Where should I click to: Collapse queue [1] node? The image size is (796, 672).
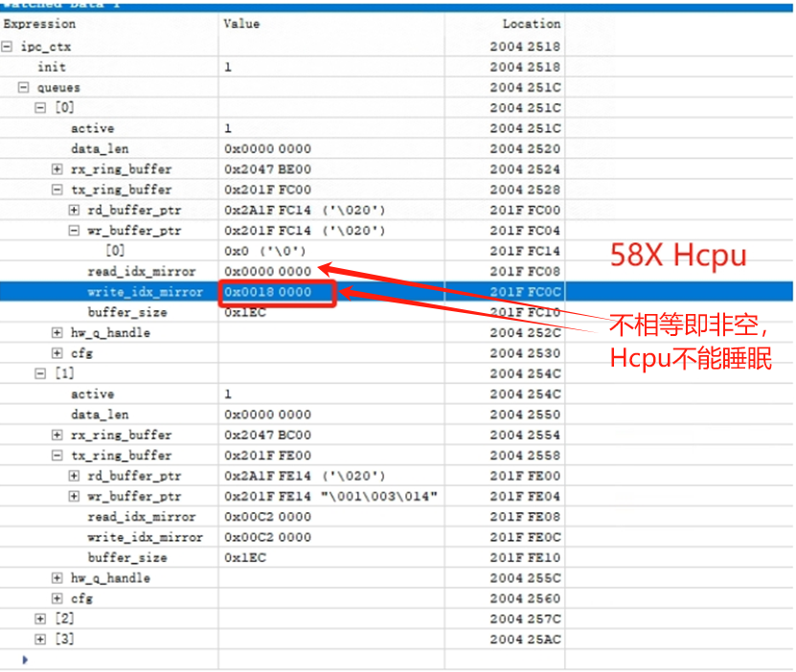point(40,373)
